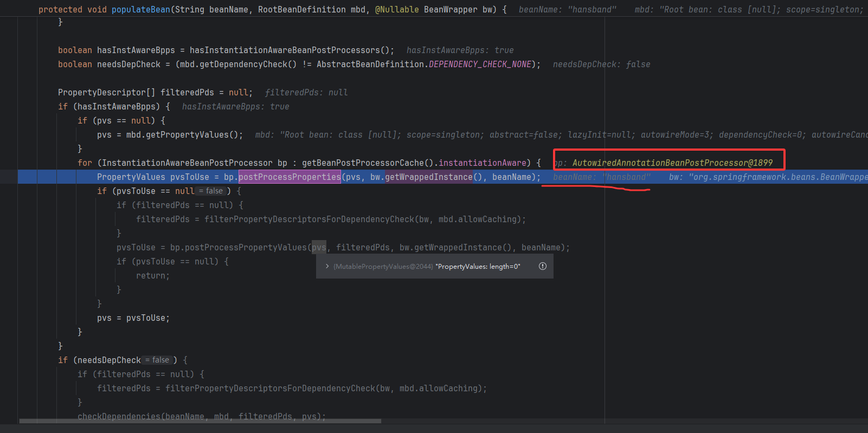Click the info icon in the PropertyValues tooltip

pos(542,266)
